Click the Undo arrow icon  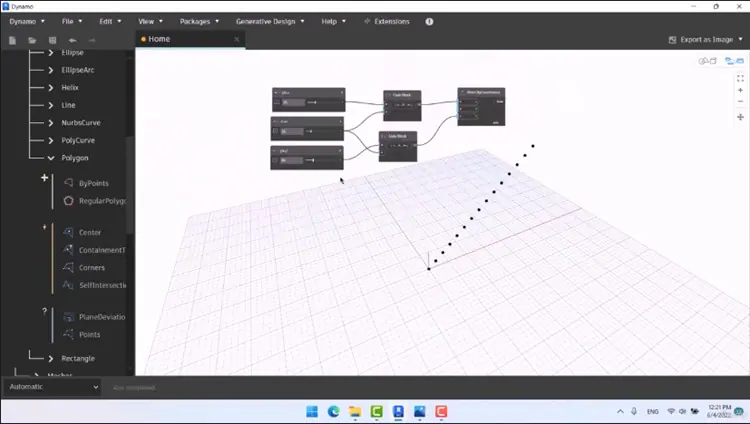point(72,40)
